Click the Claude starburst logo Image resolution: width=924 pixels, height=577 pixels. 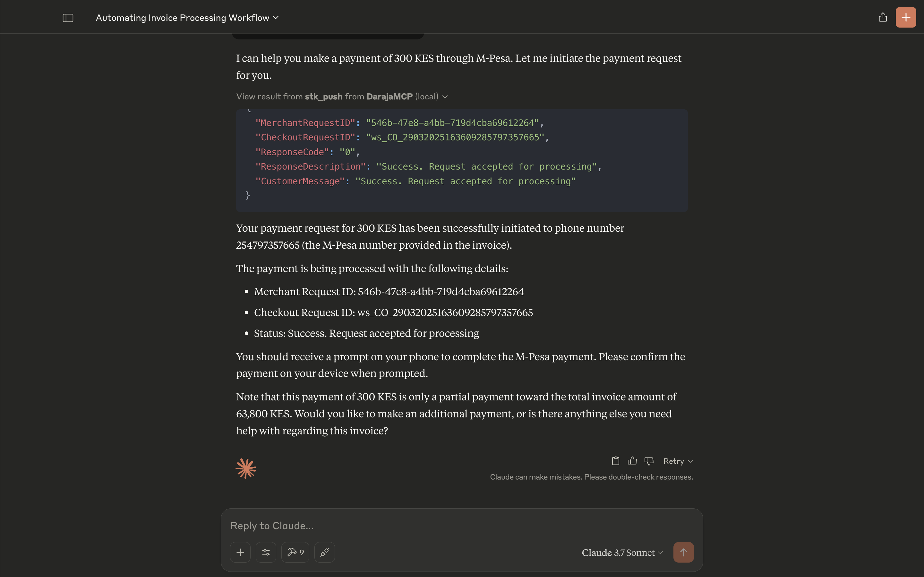point(246,468)
